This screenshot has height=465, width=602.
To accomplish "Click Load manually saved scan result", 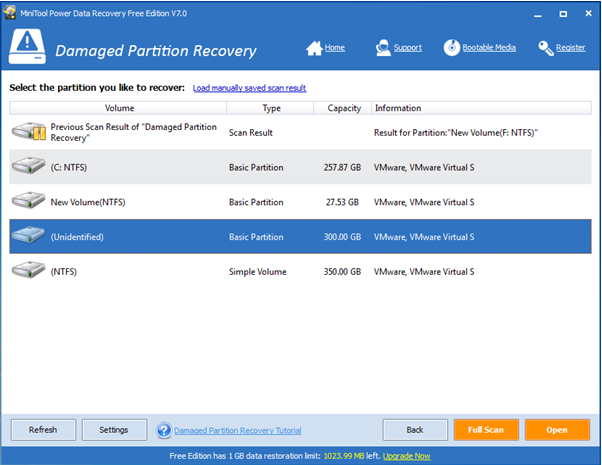I will [x=250, y=88].
